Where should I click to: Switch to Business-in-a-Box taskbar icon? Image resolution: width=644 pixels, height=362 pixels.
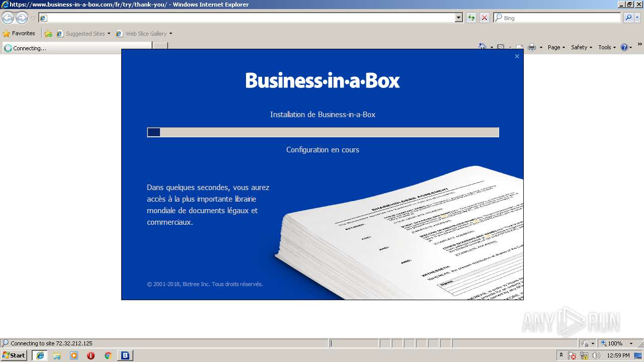125,355
